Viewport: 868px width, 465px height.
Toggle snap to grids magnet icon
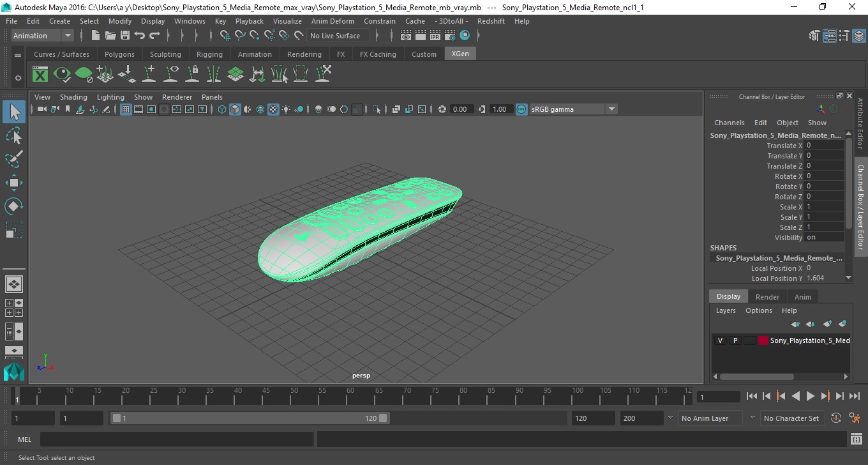coord(225,36)
